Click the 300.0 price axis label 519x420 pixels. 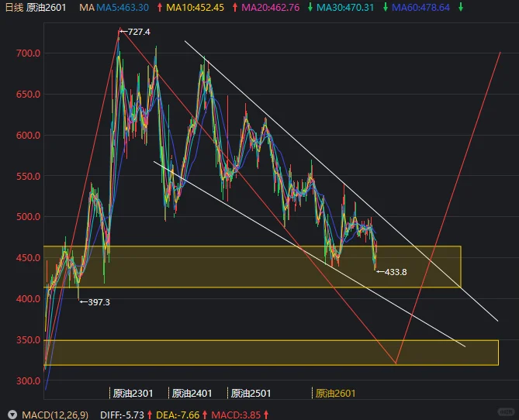click(29, 381)
